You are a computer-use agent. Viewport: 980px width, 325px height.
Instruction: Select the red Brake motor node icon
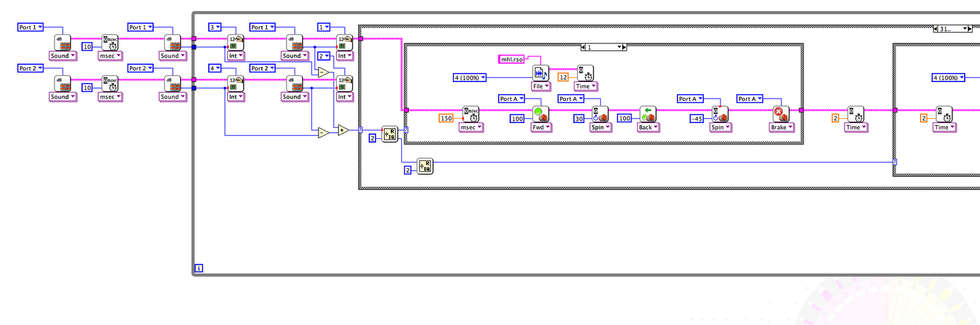pyautogui.click(x=781, y=114)
